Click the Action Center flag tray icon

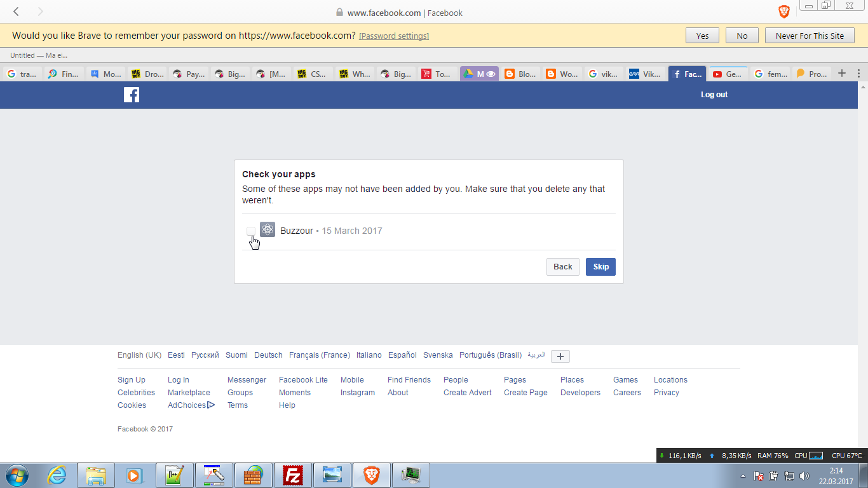click(759, 476)
